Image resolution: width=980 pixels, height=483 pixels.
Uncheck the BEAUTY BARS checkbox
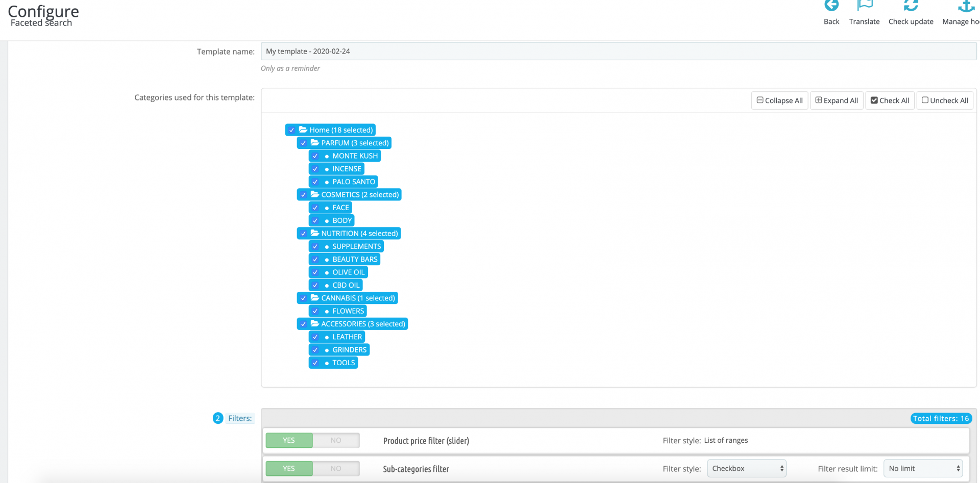(x=315, y=260)
